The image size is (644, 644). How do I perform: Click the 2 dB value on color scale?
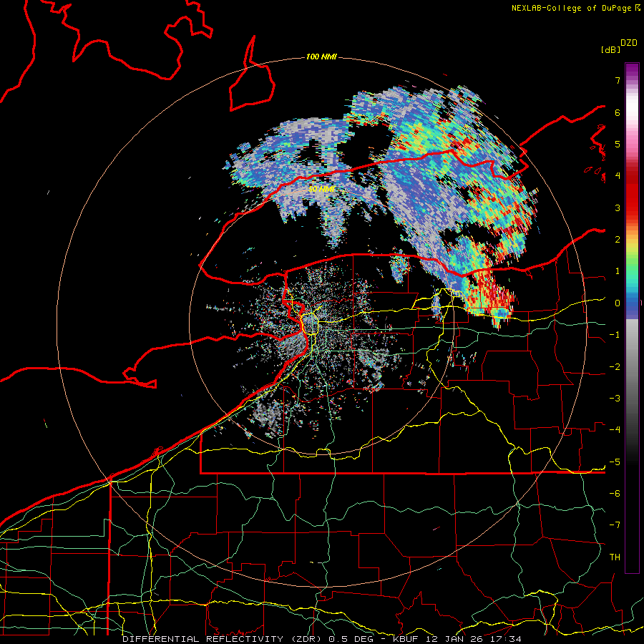618,240
